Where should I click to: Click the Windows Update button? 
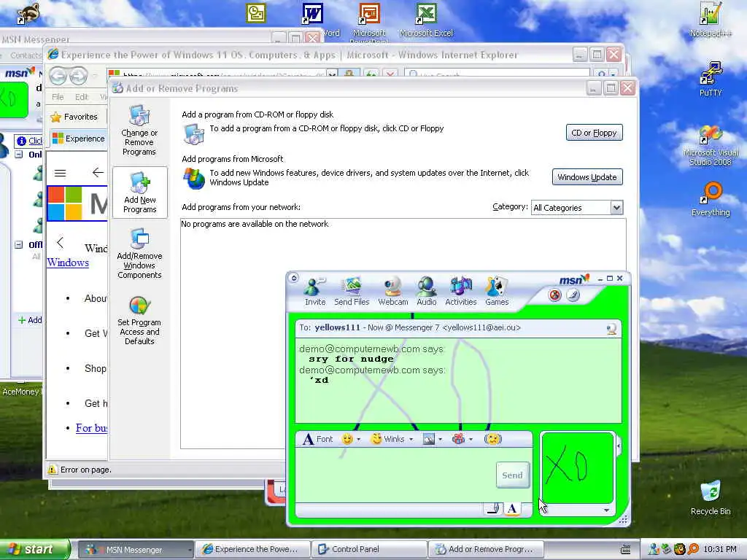click(x=587, y=177)
